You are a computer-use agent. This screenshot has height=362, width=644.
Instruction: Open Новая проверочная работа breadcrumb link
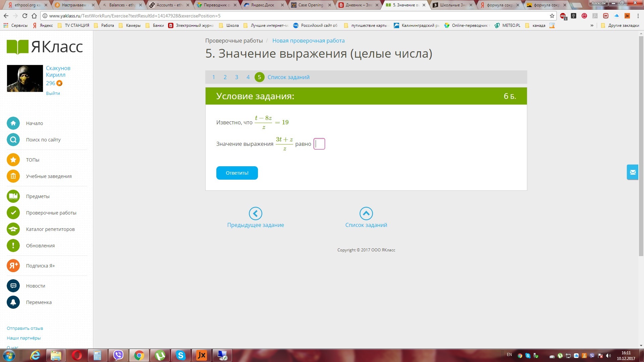[x=308, y=41]
